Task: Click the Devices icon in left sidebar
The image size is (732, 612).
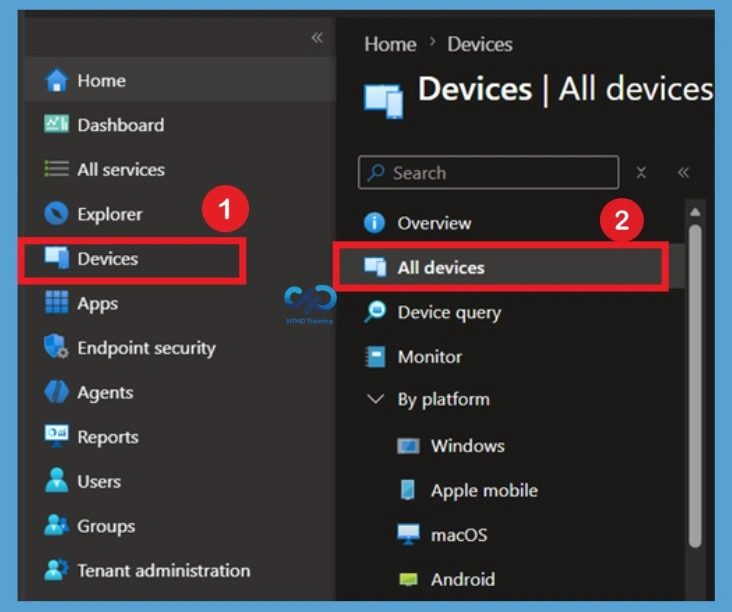Action: tap(56, 257)
